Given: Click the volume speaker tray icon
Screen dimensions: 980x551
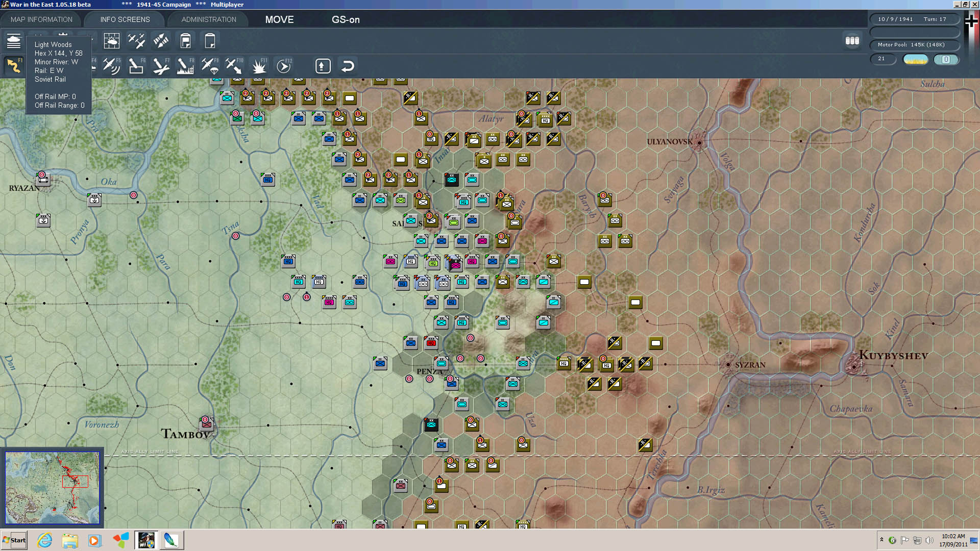Looking at the screenshot, I should point(929,540).
